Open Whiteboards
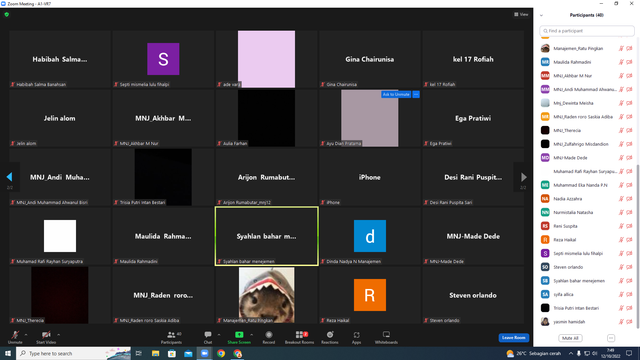This screenshot has height=360, width=640. point(386,337)
